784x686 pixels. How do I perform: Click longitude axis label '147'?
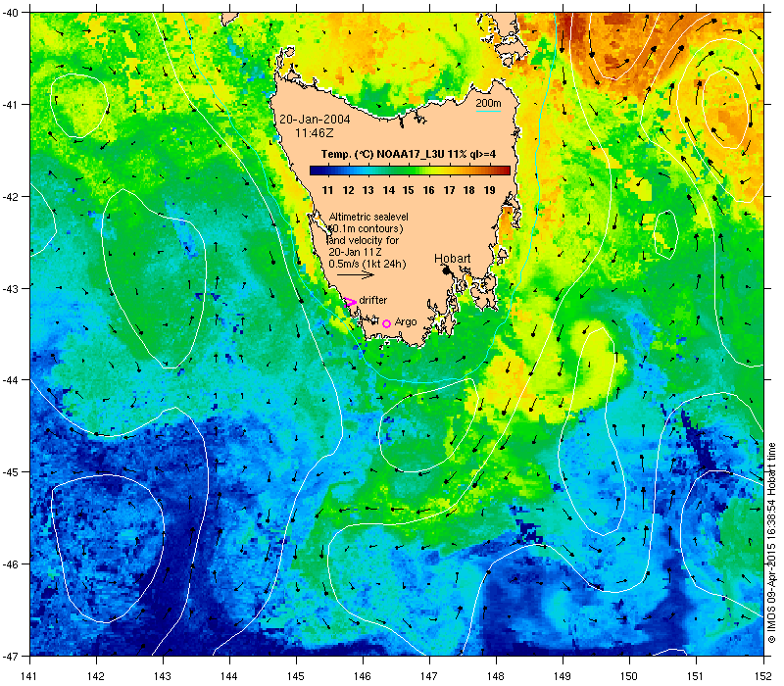(x=429, y=676)
